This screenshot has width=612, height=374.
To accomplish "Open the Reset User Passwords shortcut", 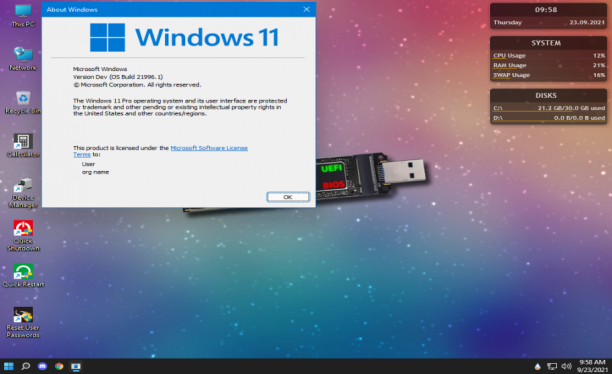I will pos(23,322).
